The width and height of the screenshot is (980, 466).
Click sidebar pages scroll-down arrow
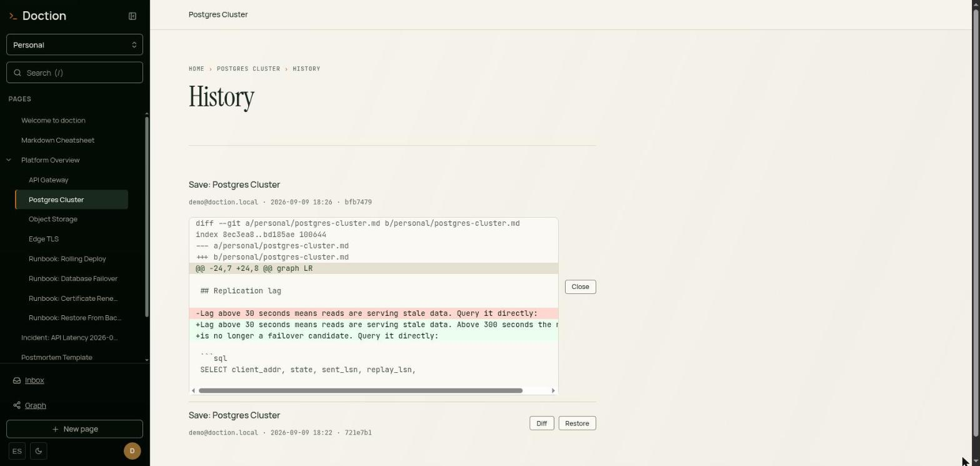point(147,360)
